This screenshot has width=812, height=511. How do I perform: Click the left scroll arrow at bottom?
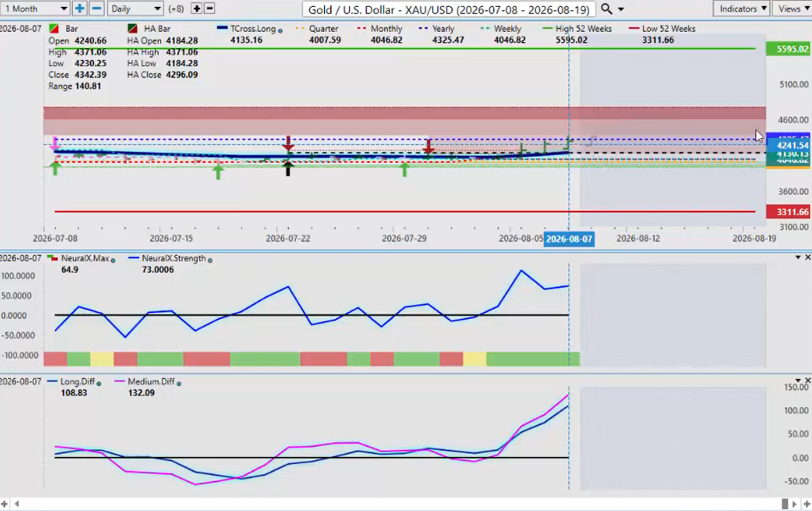pos(16,504)
